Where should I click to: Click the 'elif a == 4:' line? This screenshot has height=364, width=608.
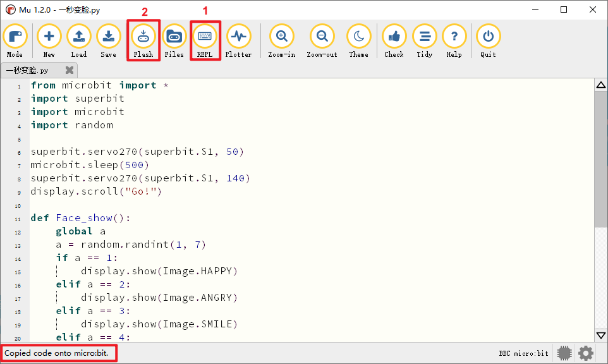point(93,337)
